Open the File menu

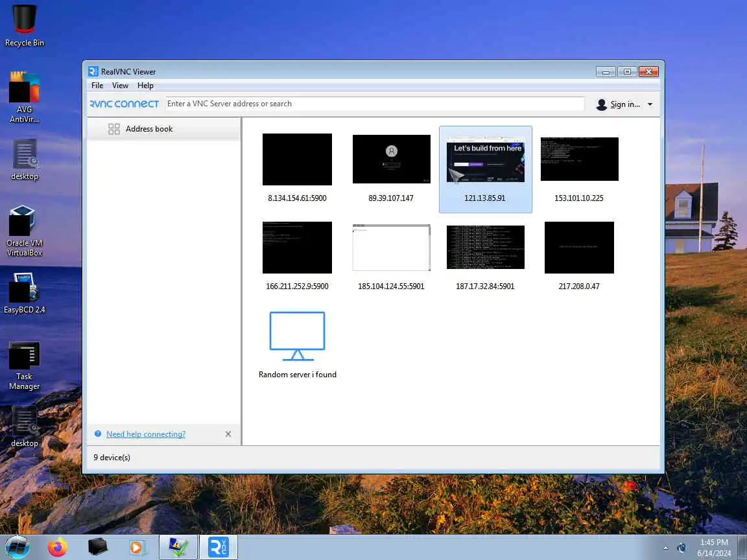[x=97, y=86]
